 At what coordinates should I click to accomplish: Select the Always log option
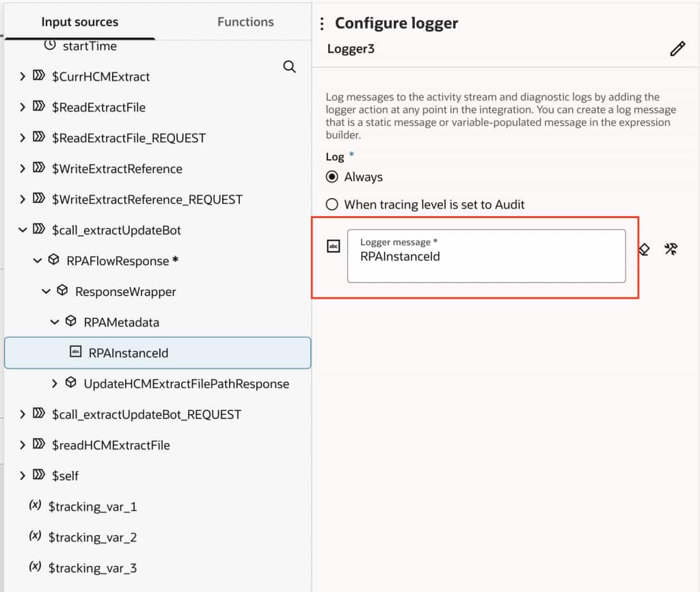(332, 177)
